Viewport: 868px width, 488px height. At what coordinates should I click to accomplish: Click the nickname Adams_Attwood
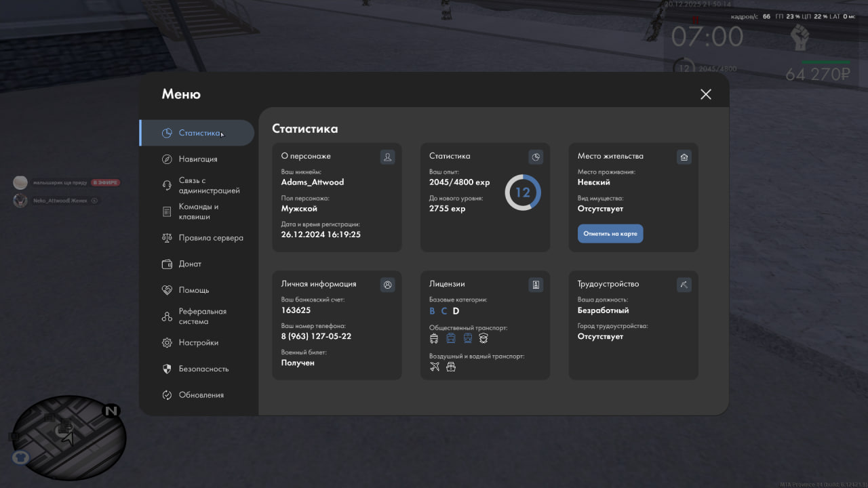pyautogui.click(x=313, y=182)
